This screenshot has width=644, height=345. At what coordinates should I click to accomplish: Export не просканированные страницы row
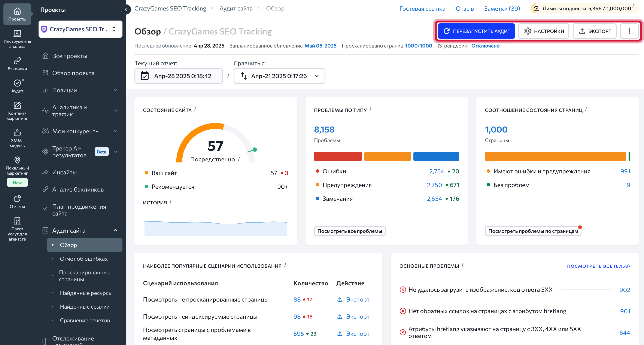pyautogui.click(x=353, y=299)
